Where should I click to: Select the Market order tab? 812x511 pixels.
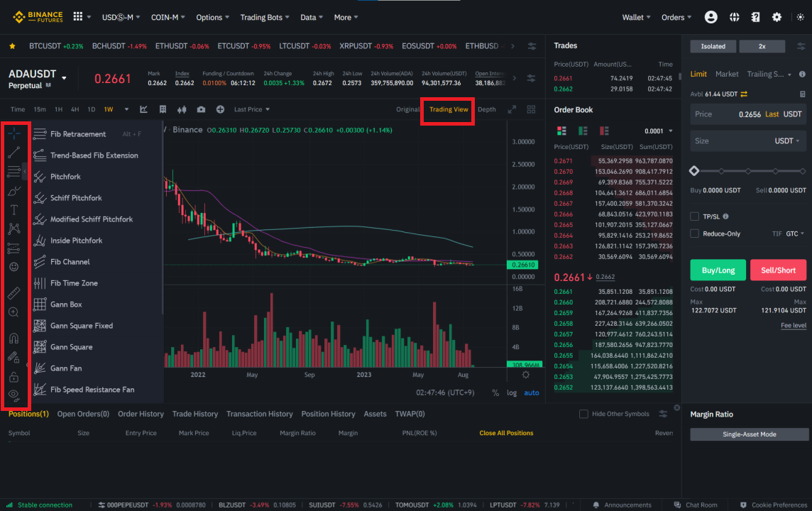pyautogui.click(x=727, y=74)
